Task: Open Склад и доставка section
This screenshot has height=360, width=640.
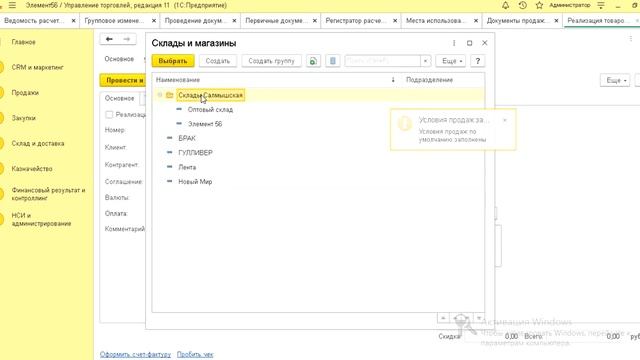Action: click(x=38, y=143)
